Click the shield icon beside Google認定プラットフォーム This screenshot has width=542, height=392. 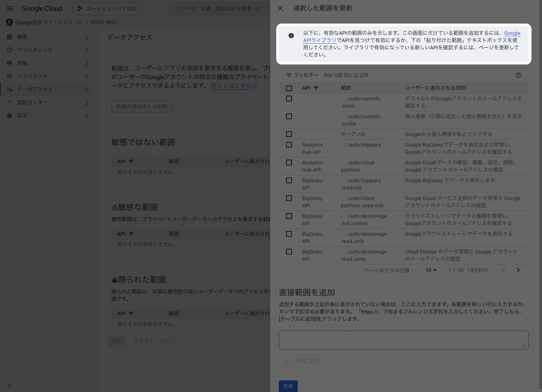[9, 22]
